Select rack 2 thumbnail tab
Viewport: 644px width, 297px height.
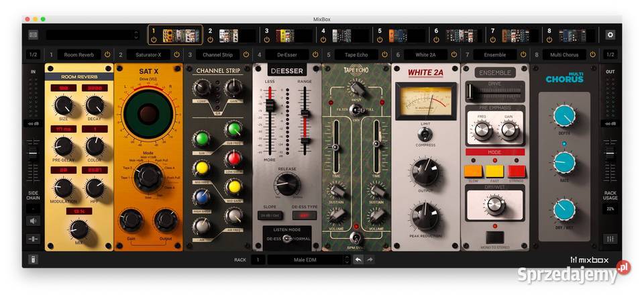pos(231,36)
